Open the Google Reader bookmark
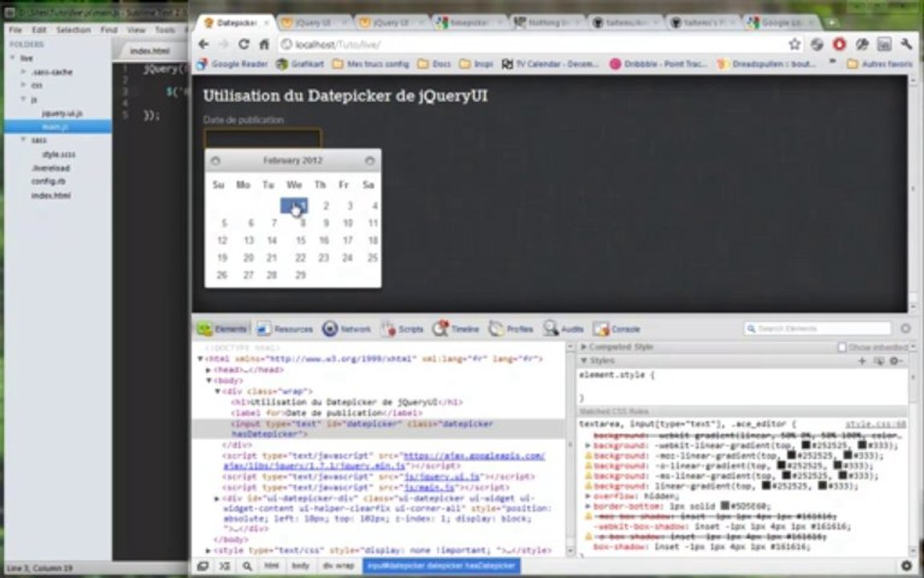The image size is (924, 578). [x=232, y=63]
